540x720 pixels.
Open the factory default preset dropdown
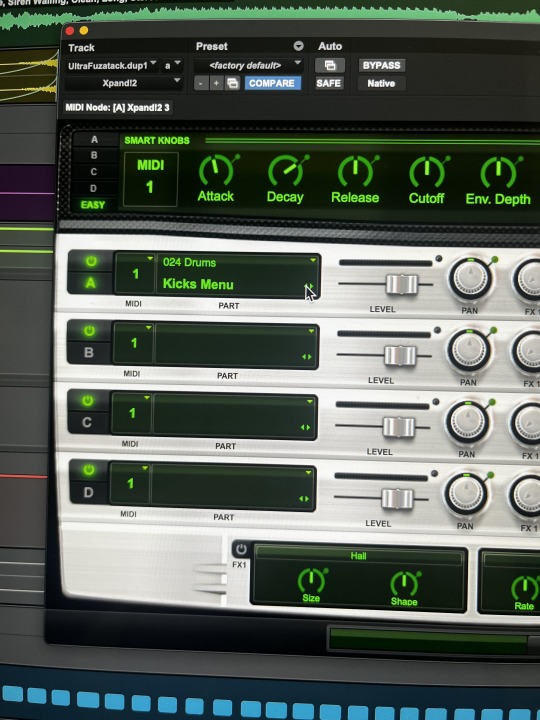point(249,65)
